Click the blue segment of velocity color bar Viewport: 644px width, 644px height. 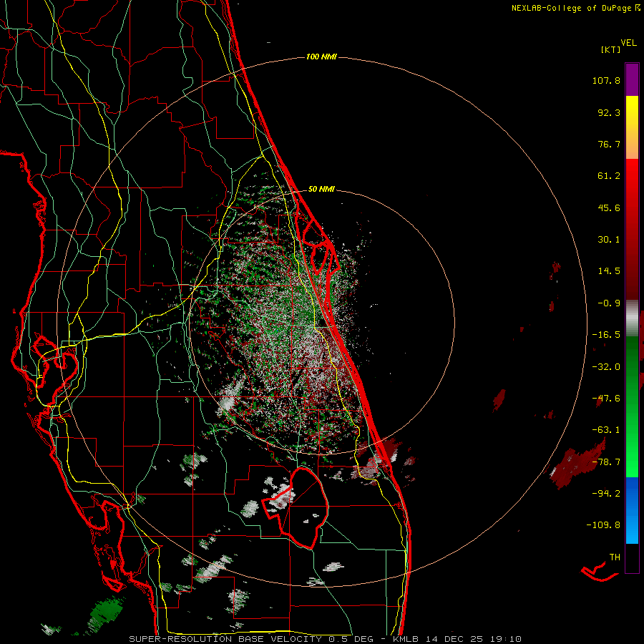tap(632, 510)
